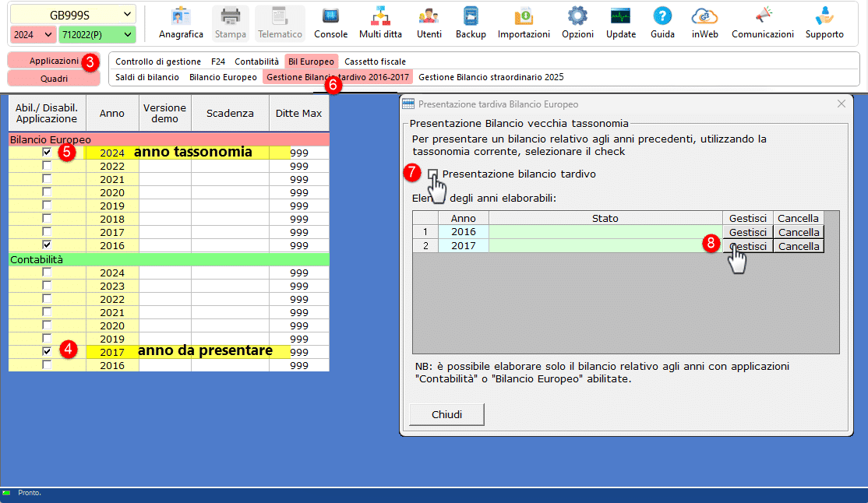Enable Presentazione bilancio tardivo checkbox
The image size is (868, 503).
433,174
